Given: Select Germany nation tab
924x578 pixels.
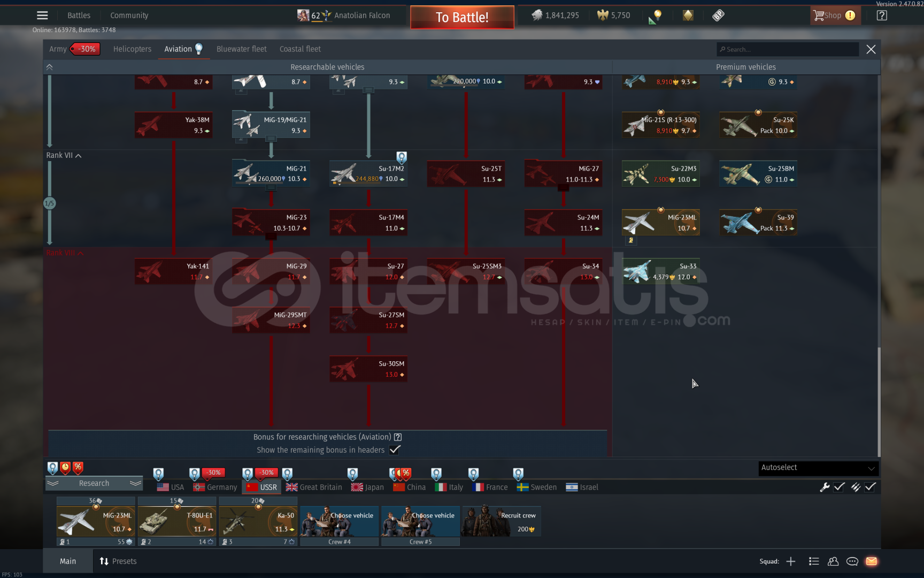Looking at the screenshot, I should 215,487.
